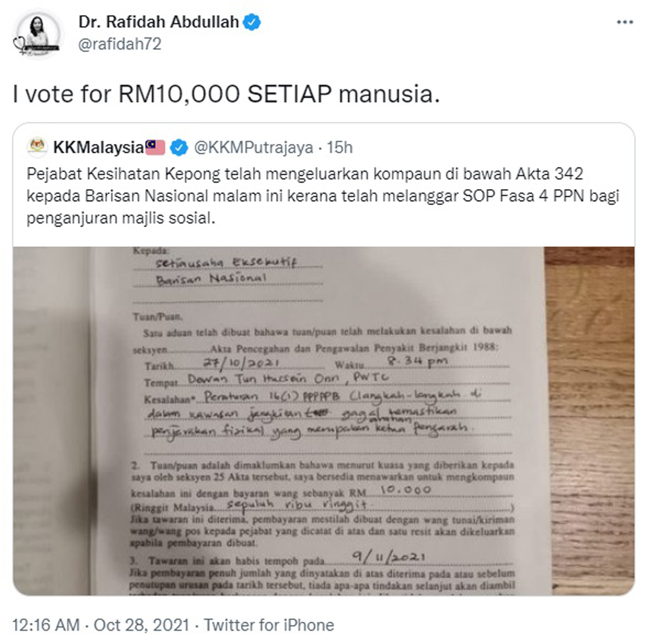This screenshot has width=651, height=644.
Task: Click the handwritten Barisan Nasional line
Action: pyautogui.click(x=211, y=278)
